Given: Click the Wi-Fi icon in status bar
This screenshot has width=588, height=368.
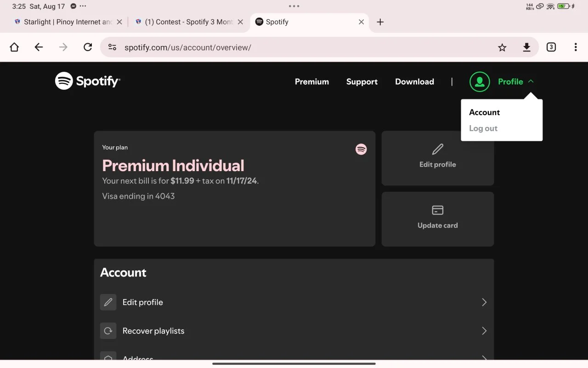Looking at the screenshot, I should (x=550, y=6).
